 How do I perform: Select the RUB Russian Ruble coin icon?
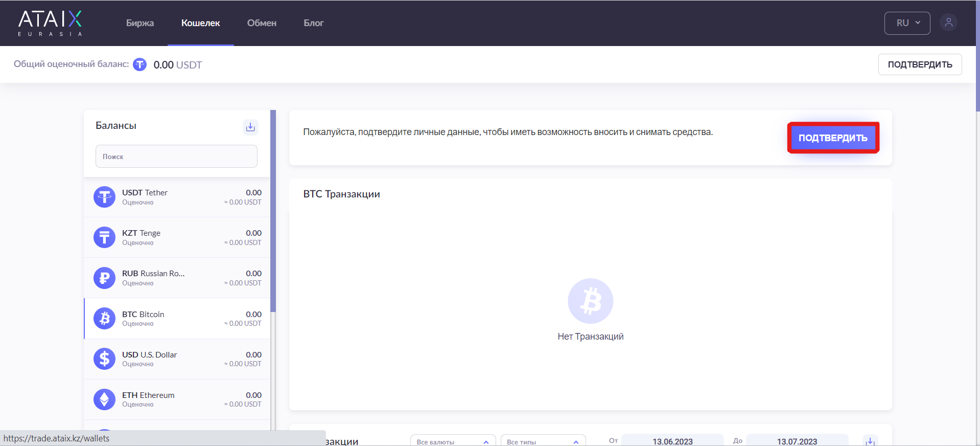(x=104, y=278)
